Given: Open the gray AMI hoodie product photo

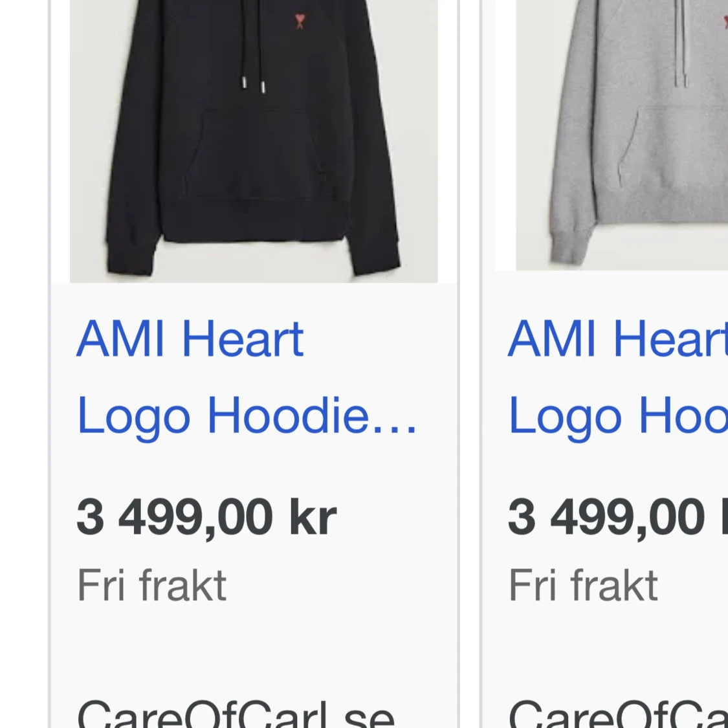Looking at the screenshot, I should pyautogui.click(x=622, y=135).
